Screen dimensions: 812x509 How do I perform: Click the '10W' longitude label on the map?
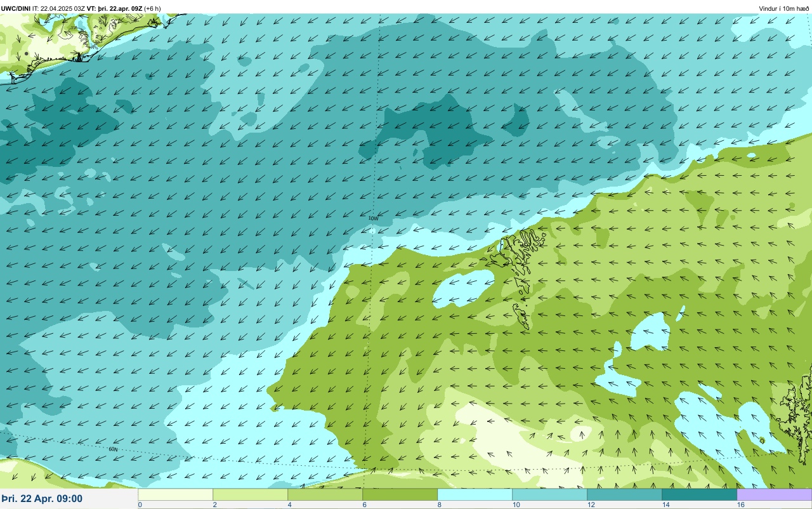[374, 218]
